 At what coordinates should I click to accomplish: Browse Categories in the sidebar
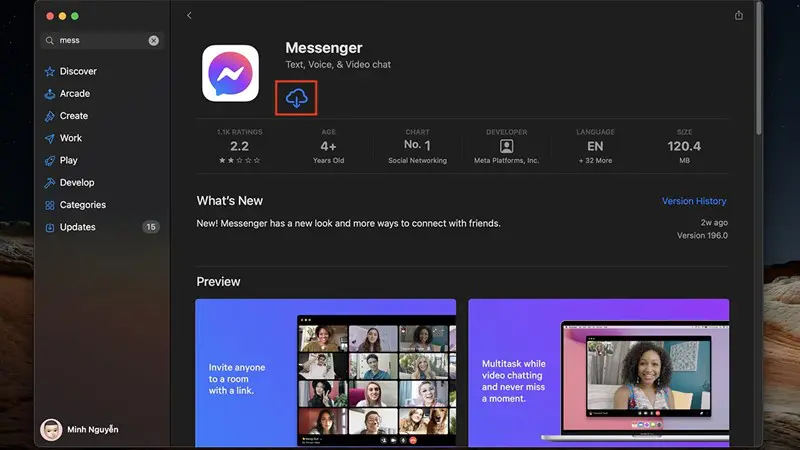82,205
